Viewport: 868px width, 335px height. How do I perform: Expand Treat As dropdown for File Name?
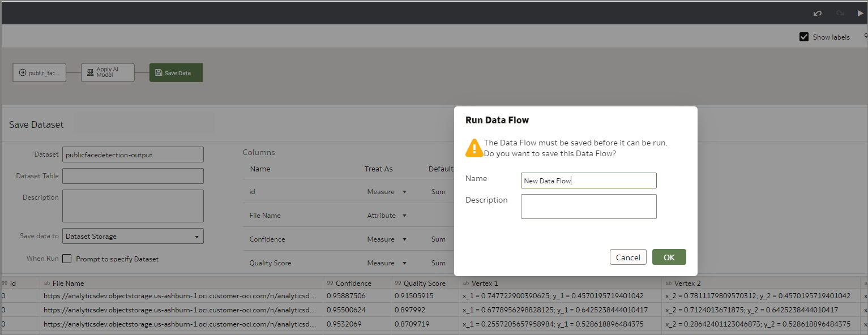(x=387, y=216)
